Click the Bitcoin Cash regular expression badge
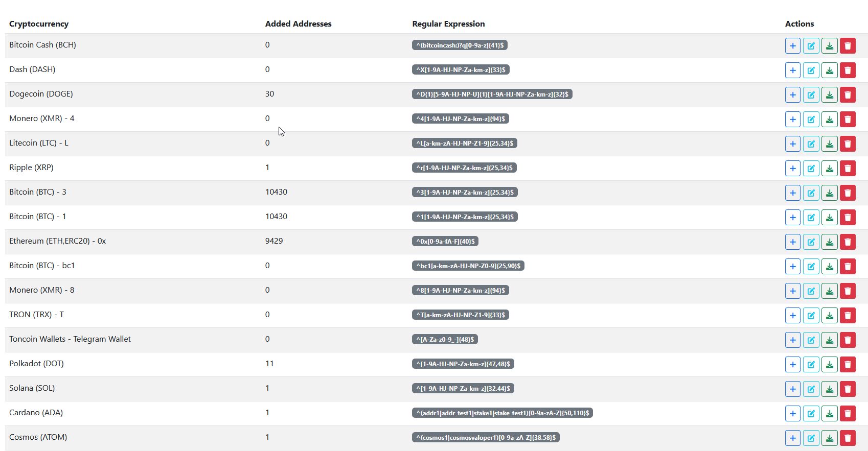The image size is (868, 451). click(459, 45)
